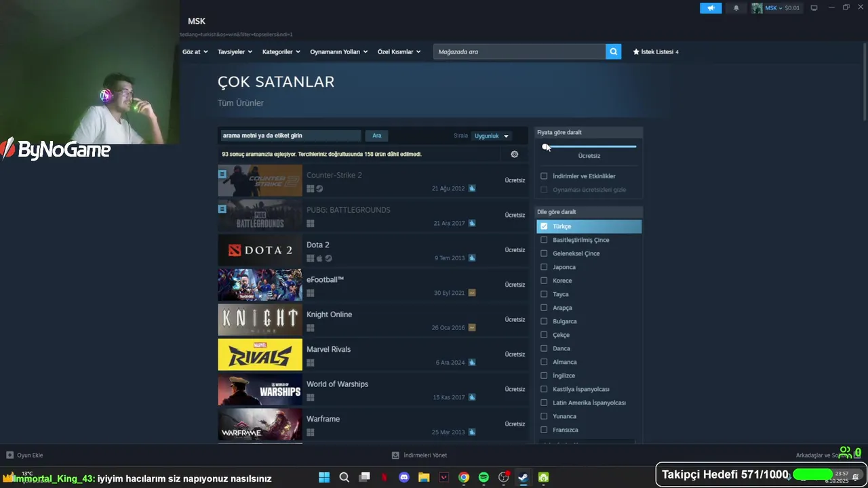Open Big Picture mode monitor icon
868x488 pixels.
[x=814, y=8]
